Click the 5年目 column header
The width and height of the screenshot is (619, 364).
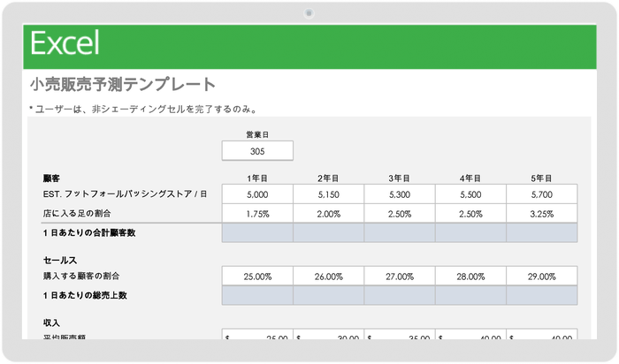point(541,178)
